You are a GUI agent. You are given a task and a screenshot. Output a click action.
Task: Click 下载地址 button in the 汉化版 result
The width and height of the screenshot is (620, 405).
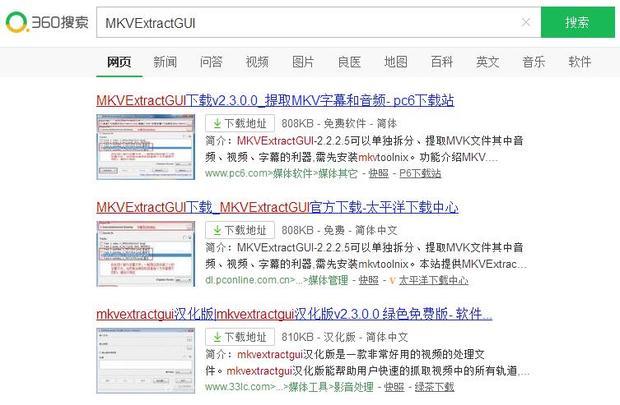pos(240,337)
